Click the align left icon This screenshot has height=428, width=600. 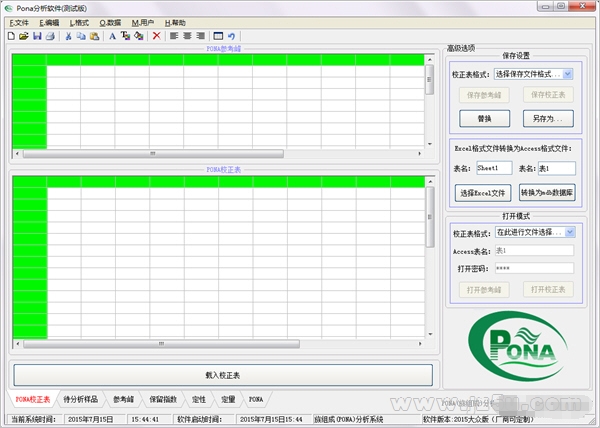(x=174, y=36)
